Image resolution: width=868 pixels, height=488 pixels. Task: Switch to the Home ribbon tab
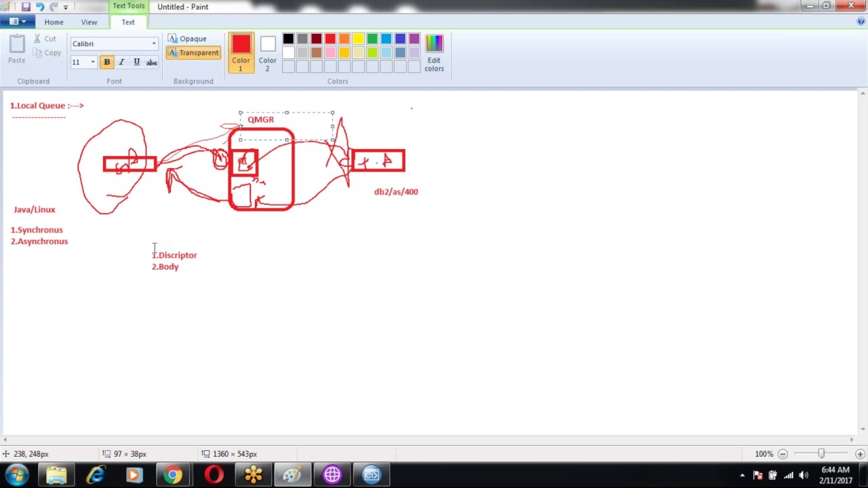54,22
